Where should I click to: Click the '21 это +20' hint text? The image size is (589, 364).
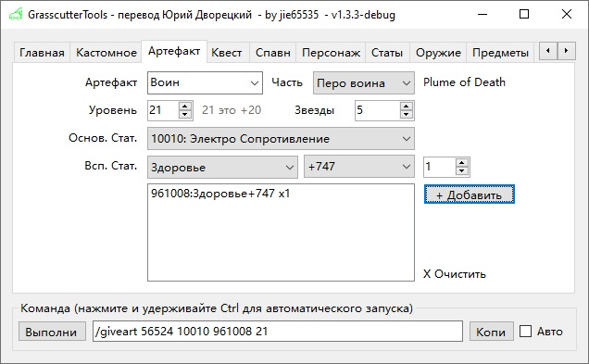click(x=232, y=110)
